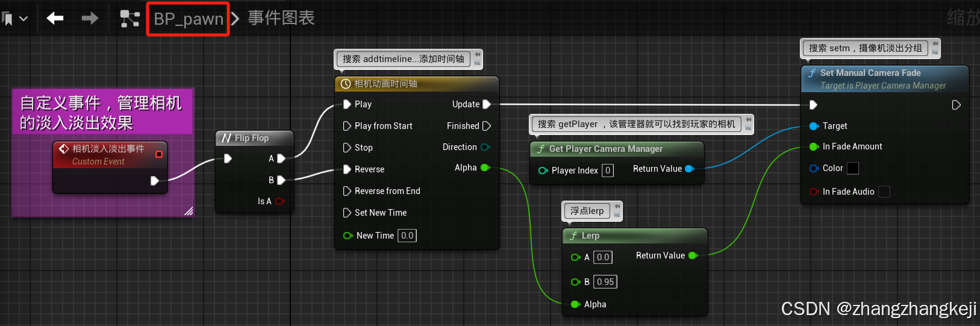Edit the Player Index value field
980x326 pixels.
pos(608,171)
